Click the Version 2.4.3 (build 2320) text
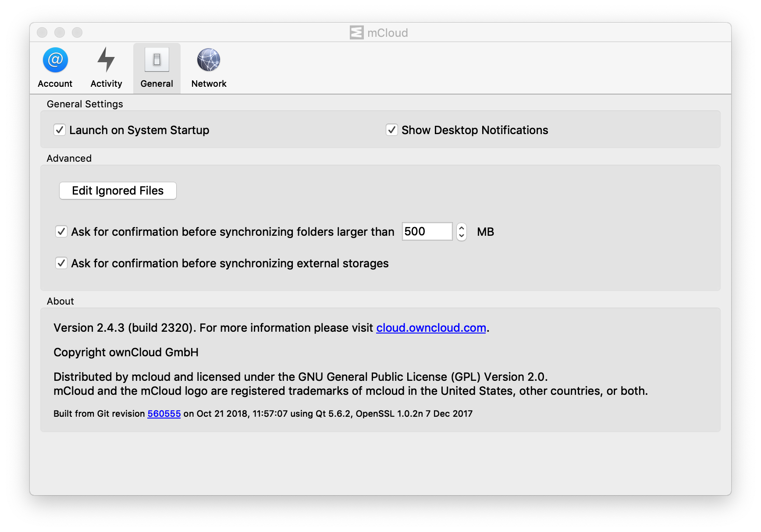This screenshot has height=532, width=761. pyautogui.click(x=124, y=328)
